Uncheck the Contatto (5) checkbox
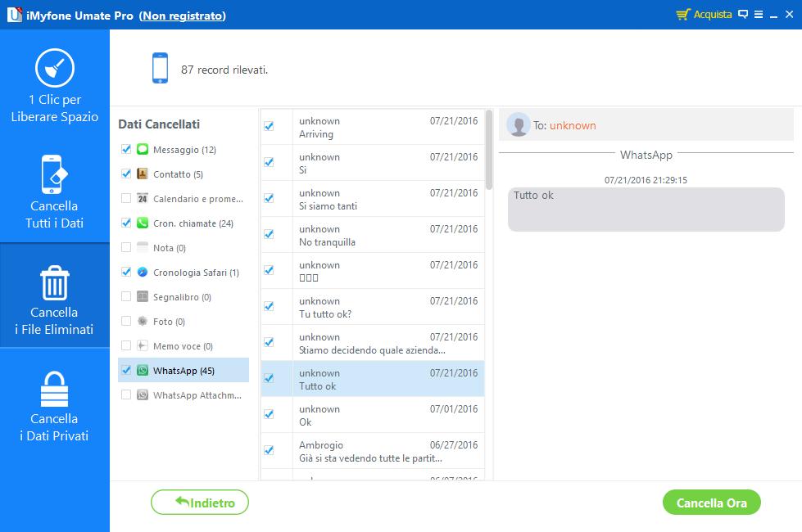 (x=126, y=174)
